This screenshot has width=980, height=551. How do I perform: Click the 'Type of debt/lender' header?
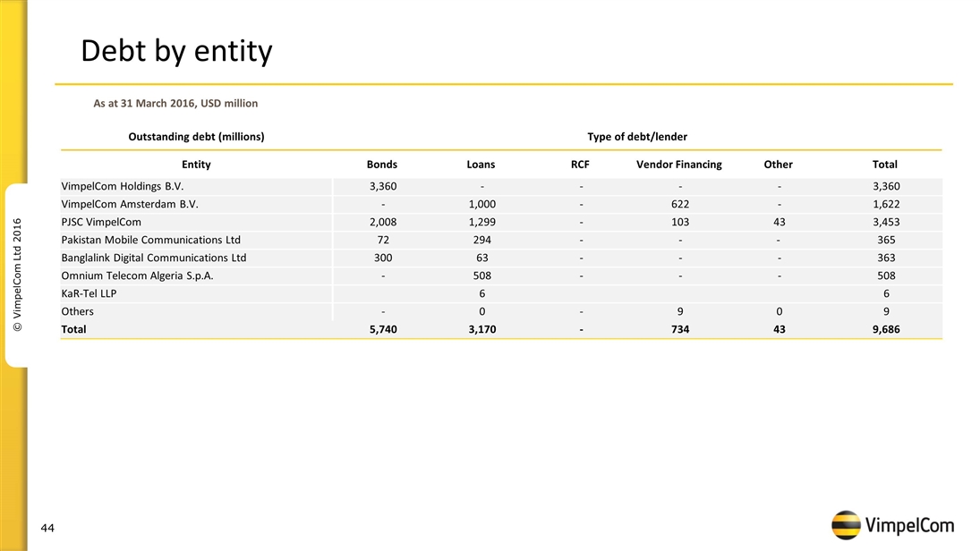tap(636, 137)
